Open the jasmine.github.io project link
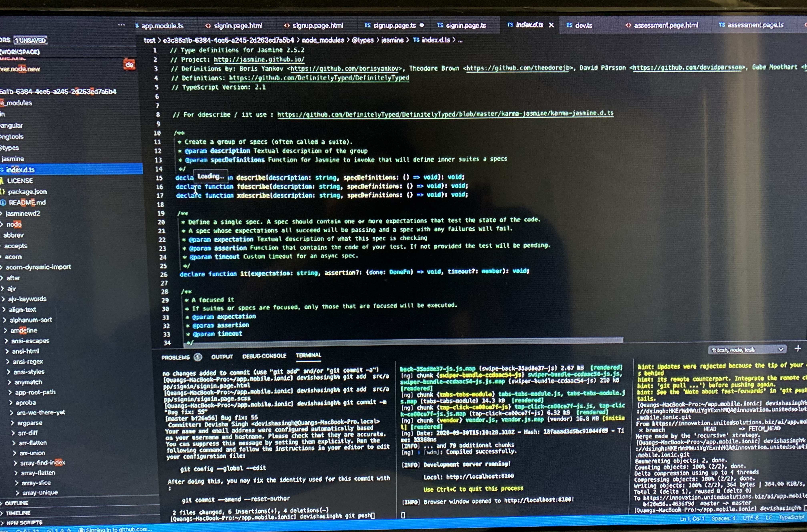The height and width of the screenshot is (532, 807). tap(259, 59)
